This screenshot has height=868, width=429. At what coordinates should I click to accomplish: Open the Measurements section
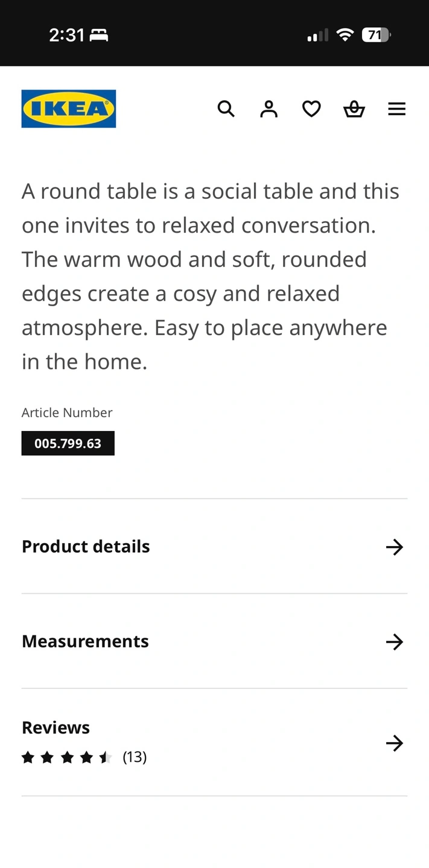click(85, 641)
